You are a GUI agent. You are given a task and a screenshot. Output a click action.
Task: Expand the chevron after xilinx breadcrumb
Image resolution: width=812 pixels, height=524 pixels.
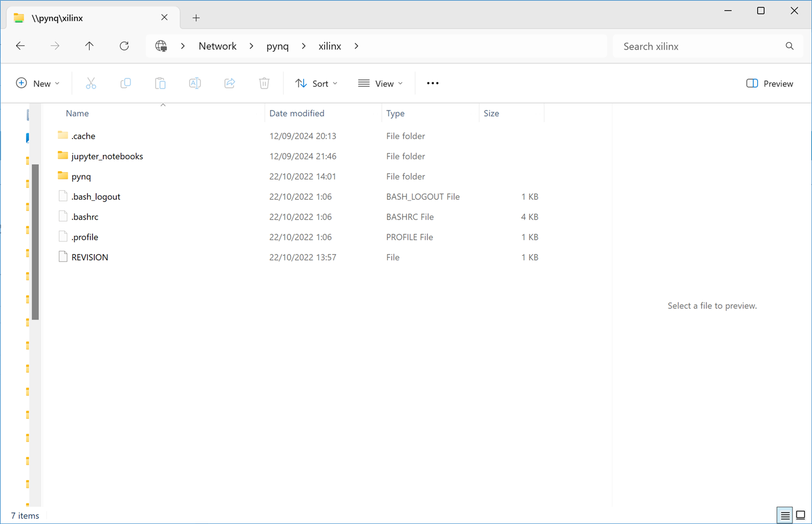[x=357, y=46]
